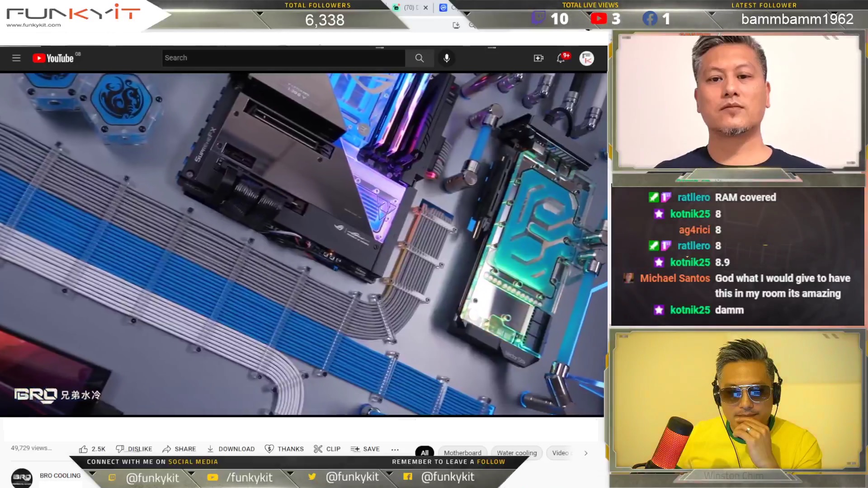
Task: Open the account avatar menu
Action: click(x=587, y=58)
